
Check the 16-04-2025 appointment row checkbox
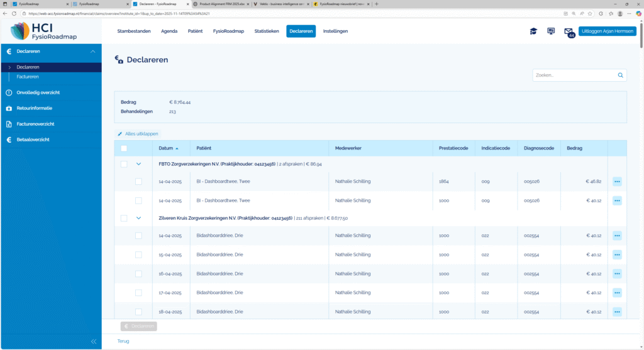pos(138,274)
